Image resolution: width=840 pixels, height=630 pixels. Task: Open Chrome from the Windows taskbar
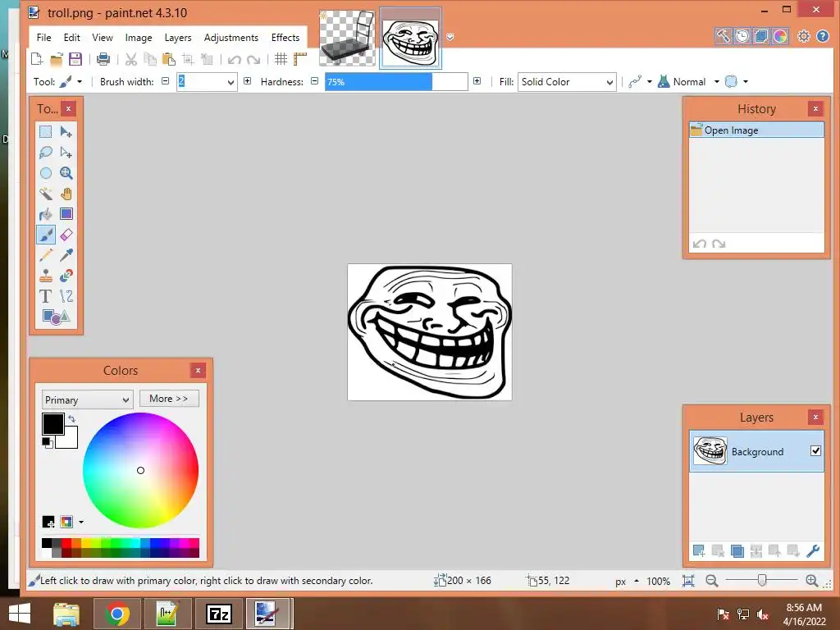coord(116,614)
